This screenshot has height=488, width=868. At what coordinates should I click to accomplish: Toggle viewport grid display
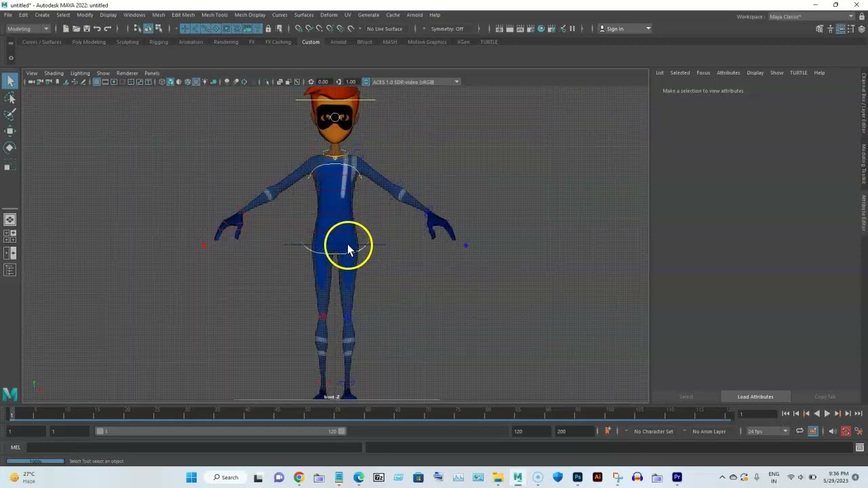pyautogui.click(x=96, y=82)
